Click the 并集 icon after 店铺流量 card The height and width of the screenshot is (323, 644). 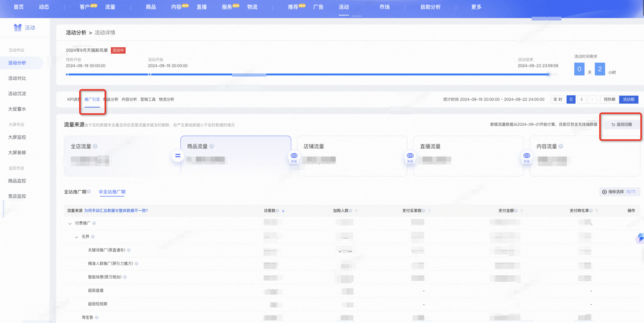[410, 157]
